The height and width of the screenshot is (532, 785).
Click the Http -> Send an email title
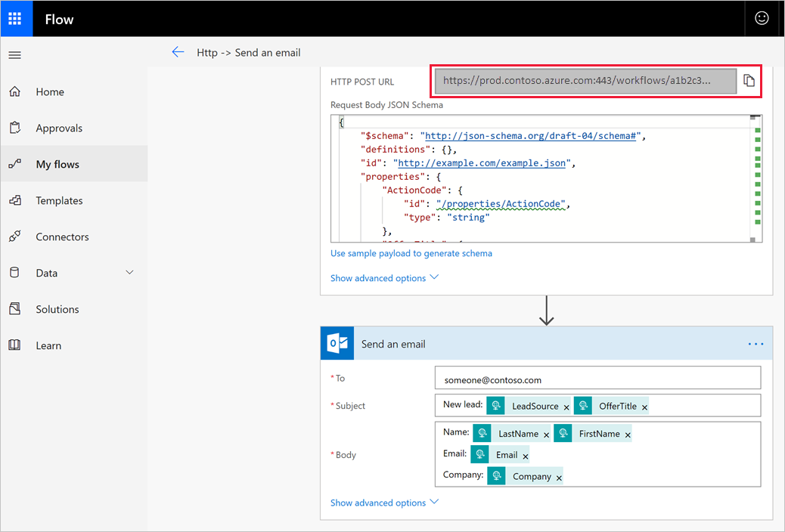point(248,53)
